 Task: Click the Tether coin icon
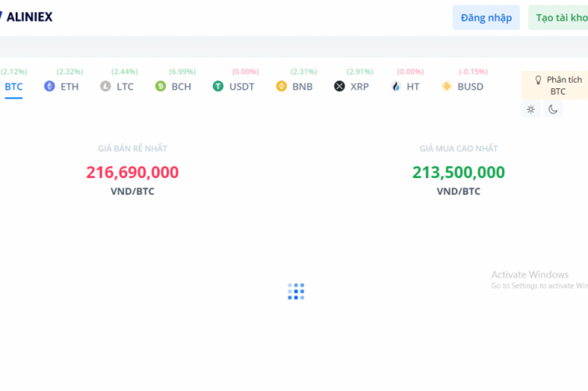pyautogui.click(x=218, y=87)
